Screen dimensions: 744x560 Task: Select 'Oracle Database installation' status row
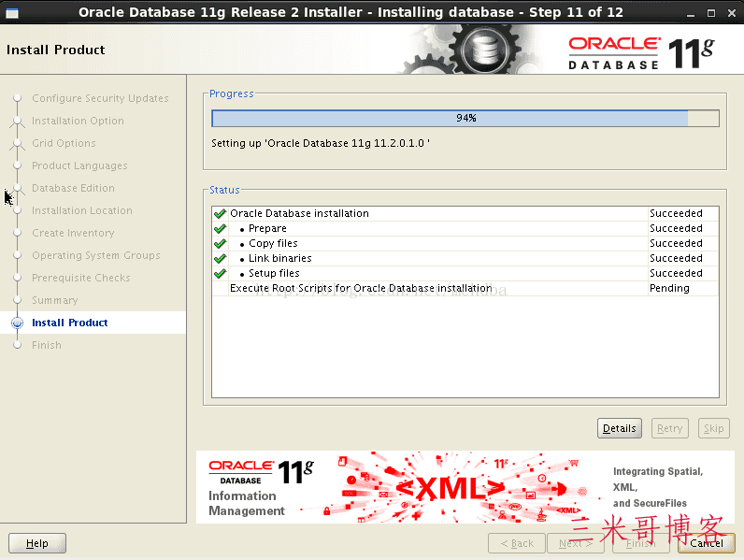(x=465, y=213)
